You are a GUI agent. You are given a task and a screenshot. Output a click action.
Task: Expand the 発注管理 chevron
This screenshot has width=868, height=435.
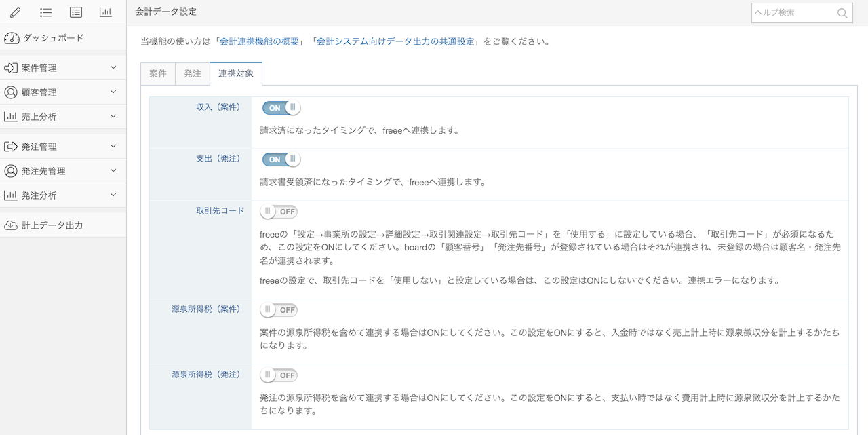(113, 147)
